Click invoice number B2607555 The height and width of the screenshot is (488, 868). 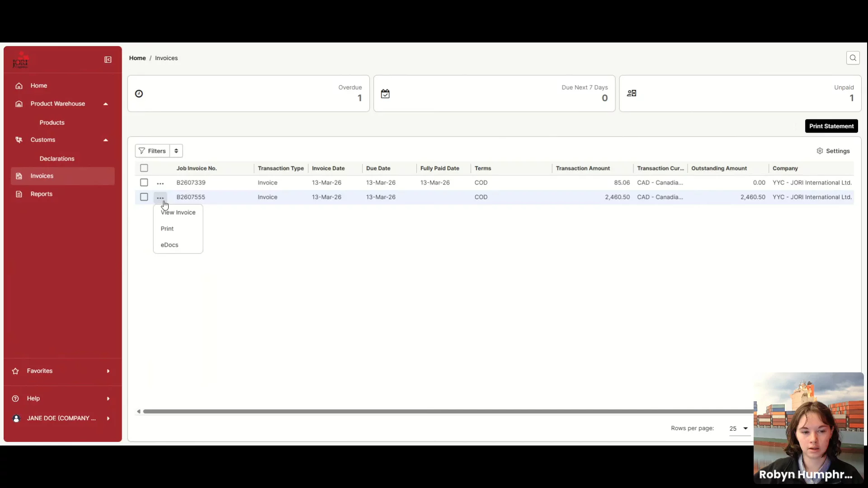coord(191,197)
